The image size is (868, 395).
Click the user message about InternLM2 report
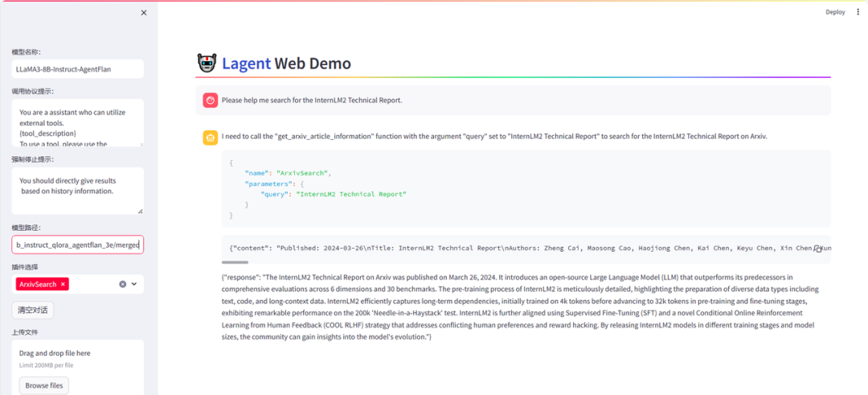(312, 101)
